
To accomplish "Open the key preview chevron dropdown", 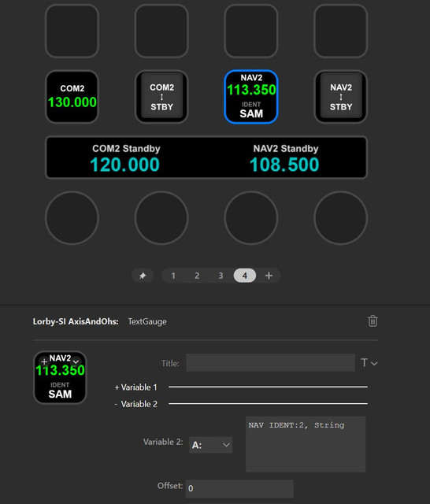I will pos(76,361).
